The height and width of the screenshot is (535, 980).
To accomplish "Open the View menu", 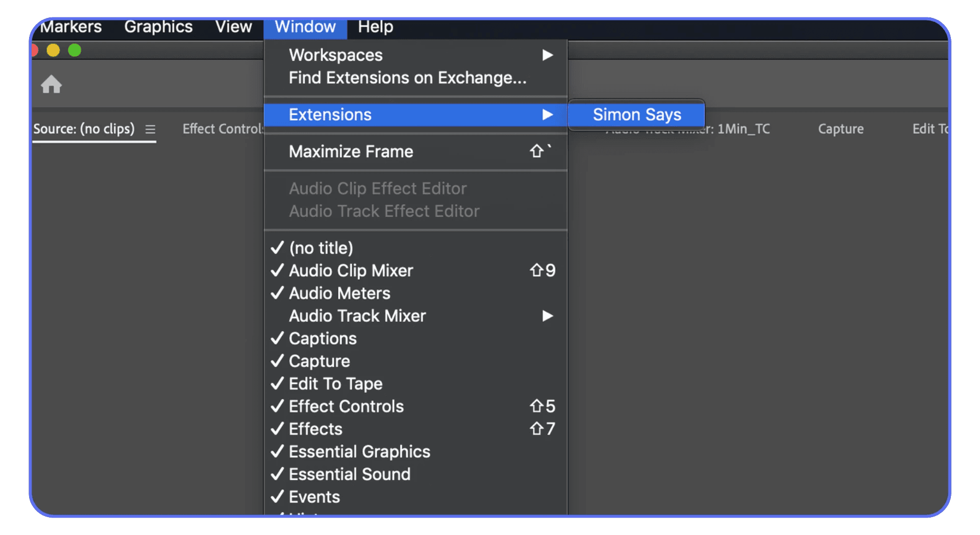I will [233, 27].
